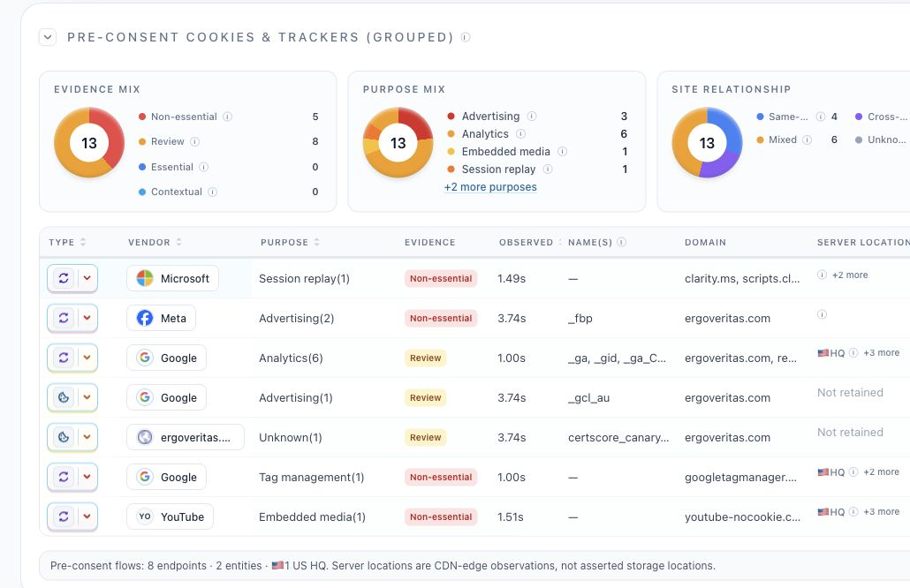Sort table by Type column
910x588 pixels.
coord(83,242)
